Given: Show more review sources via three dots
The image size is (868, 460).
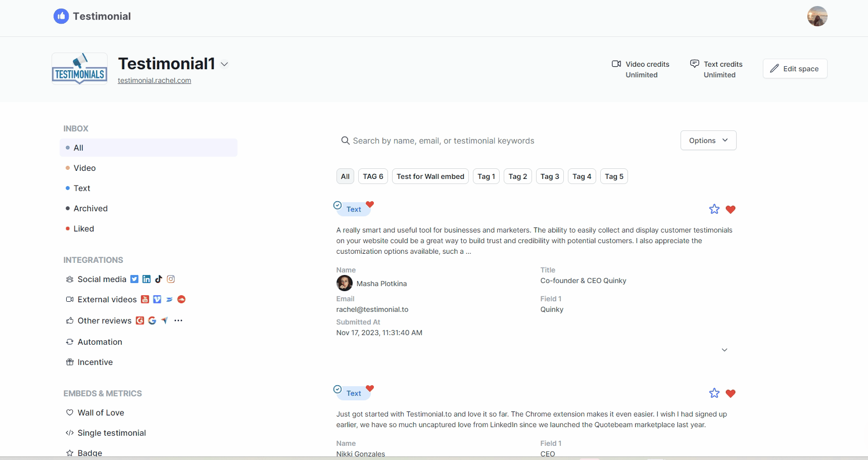Looking at the screenshot, I should click(178, 320).
